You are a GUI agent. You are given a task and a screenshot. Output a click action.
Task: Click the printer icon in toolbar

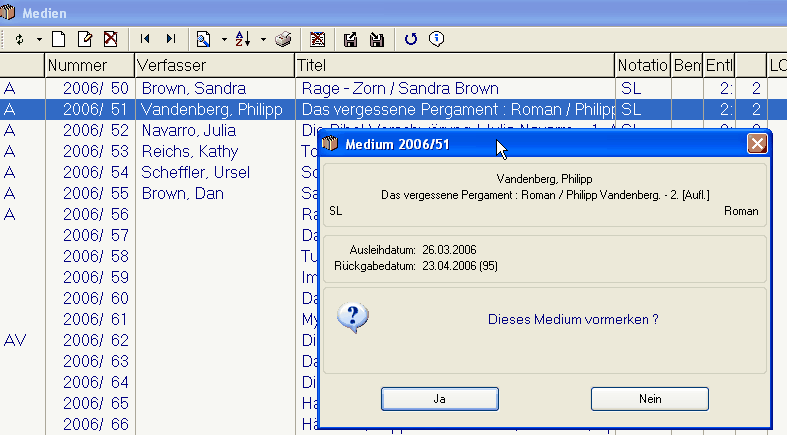coord(283,39)
